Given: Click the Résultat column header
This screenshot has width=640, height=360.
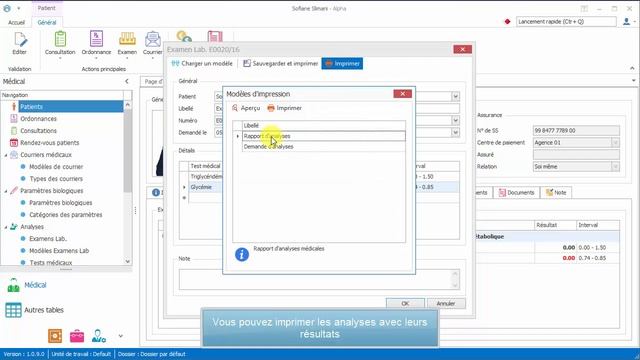Looking at the screenshot, I should tap(555, 225).
